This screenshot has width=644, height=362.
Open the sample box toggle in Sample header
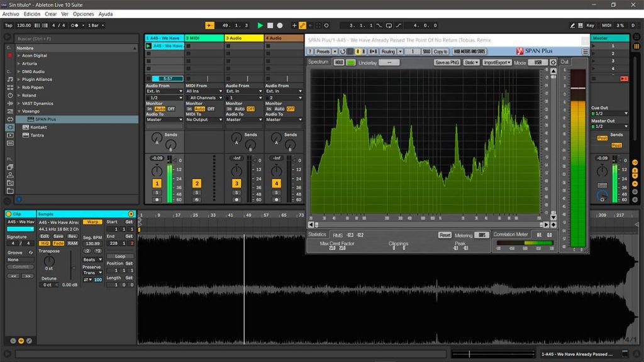coord(131,214)
